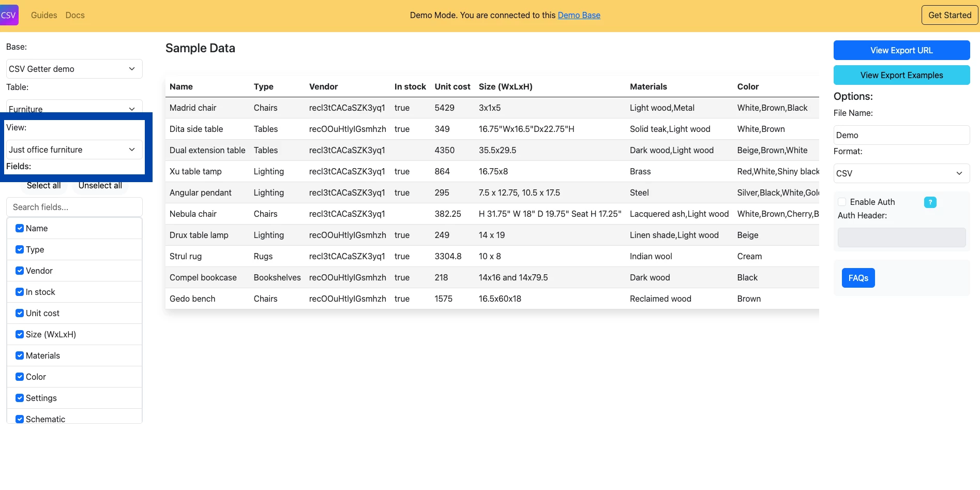The image size is (980, 490).
Task: Click the Unit cost column header
Action: (x=452, y=86)
